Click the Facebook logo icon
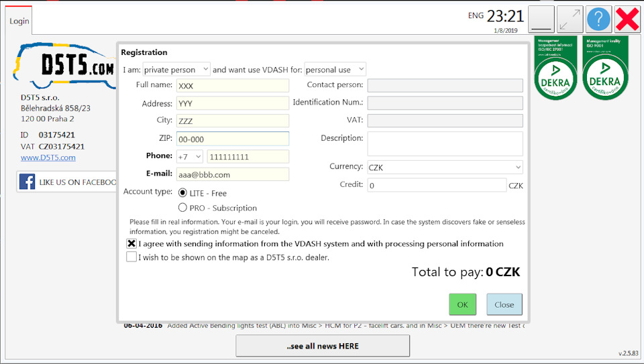 tap(27, 182)
